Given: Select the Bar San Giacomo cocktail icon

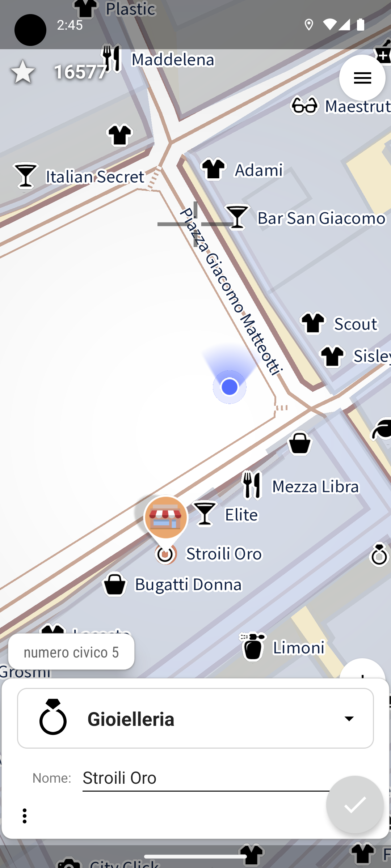Looking at the screenshot, I should [x=237, y=217].
